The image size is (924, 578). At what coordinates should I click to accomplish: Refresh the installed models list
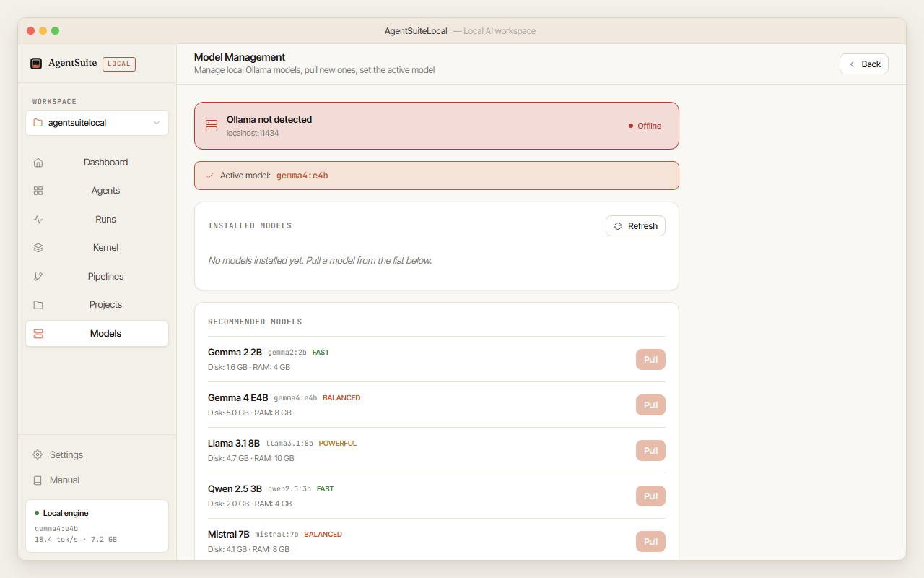click(x=635, y=226)
